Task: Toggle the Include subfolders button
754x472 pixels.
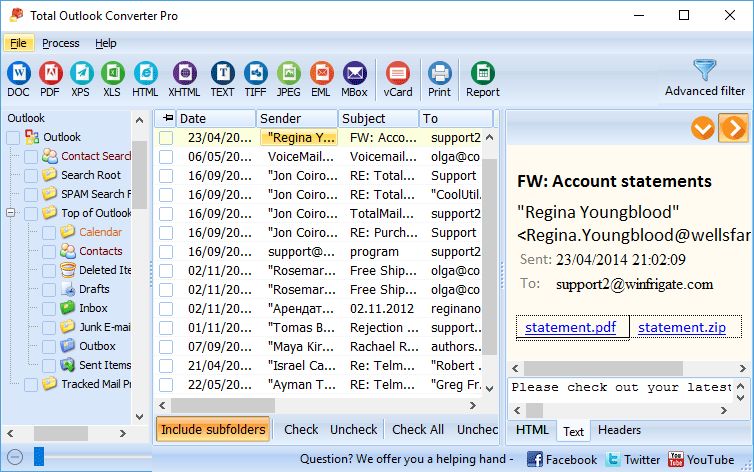Action: click(x=213, y=429)
